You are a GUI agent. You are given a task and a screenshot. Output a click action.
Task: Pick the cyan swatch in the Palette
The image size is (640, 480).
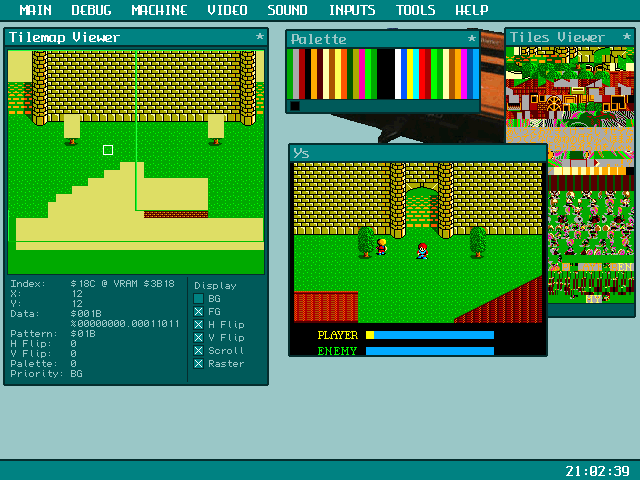point(416,74)
